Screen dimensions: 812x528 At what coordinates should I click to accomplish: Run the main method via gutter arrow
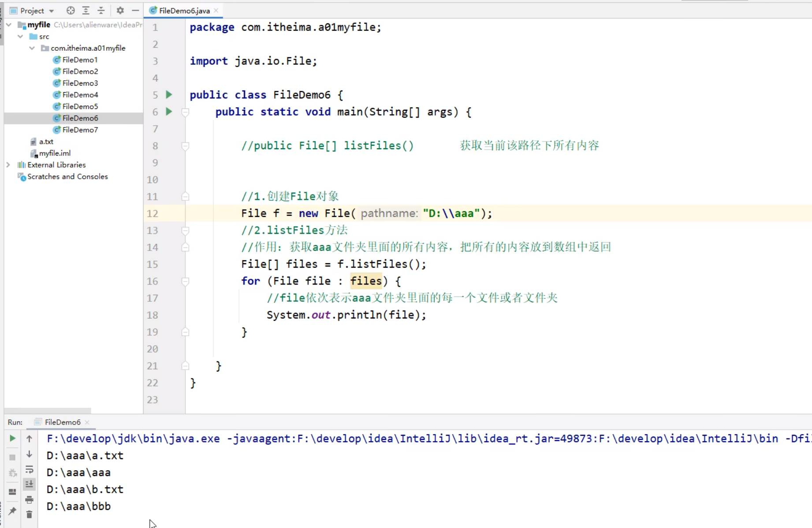[169, 112]
